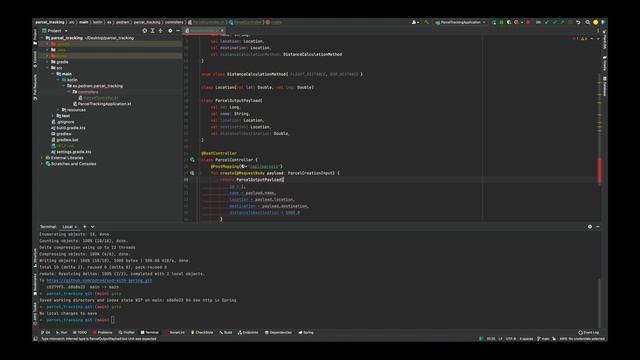Open the Event Log in the bottom-right corner
The height and width of the screenshot is (360, 640).
(x=589, y=333)
